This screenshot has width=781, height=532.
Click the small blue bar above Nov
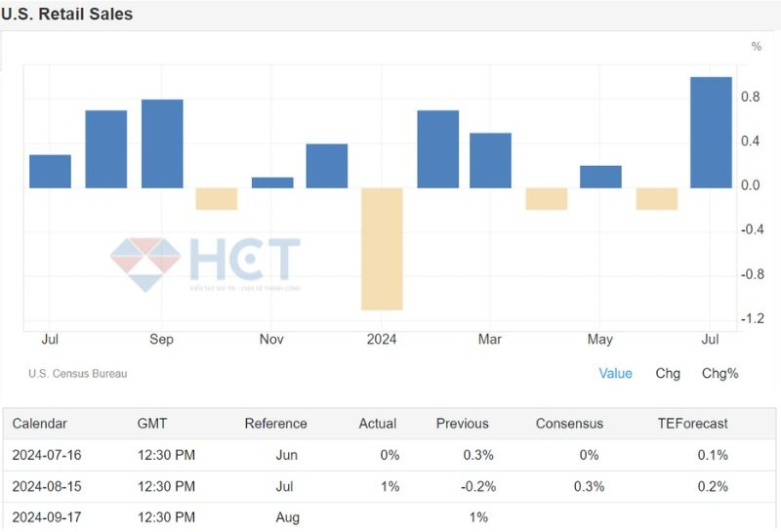pos(272,182)
